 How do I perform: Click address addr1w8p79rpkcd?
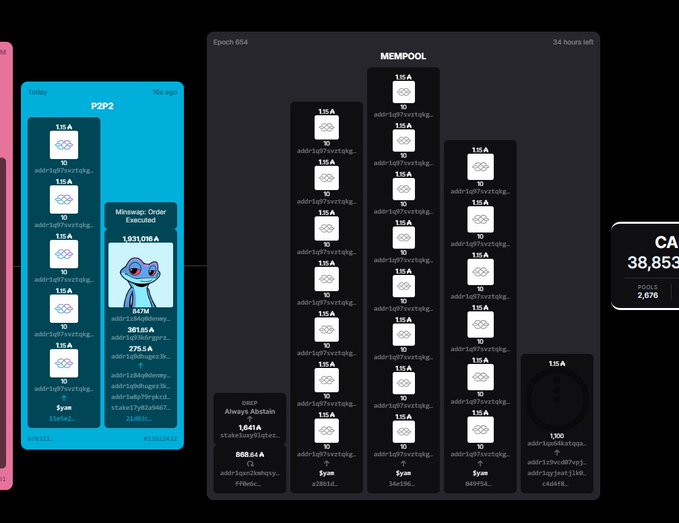pos(141,397)
